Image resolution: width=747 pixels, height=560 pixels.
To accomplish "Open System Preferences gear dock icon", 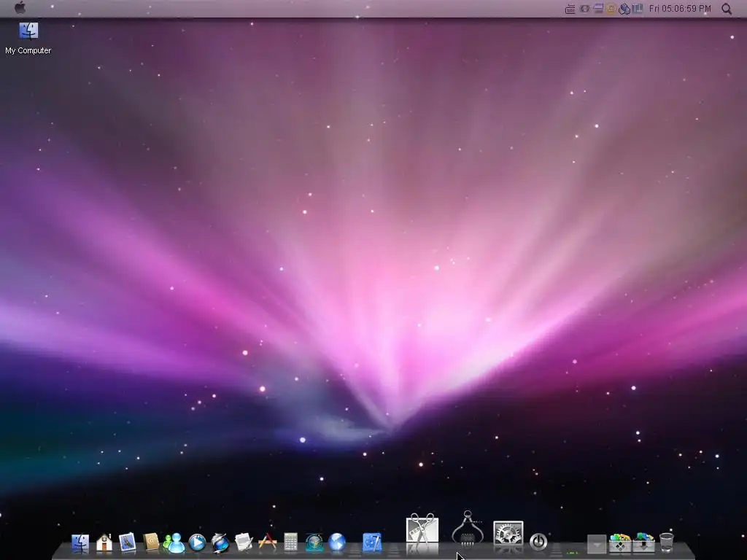I will pyautogui.click(x=508, y=533).
